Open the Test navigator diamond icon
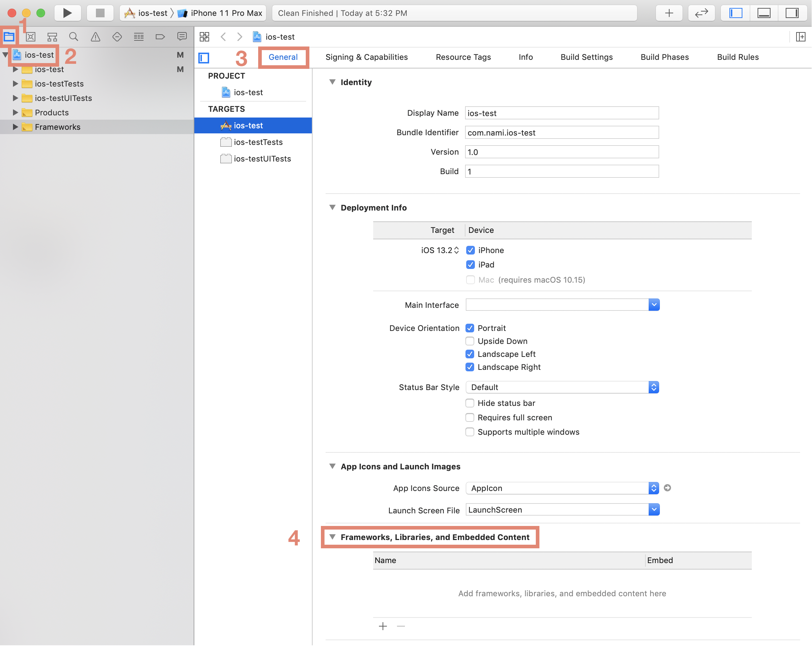This screenshot has height=646, width=812. click(x=117, y=36)
